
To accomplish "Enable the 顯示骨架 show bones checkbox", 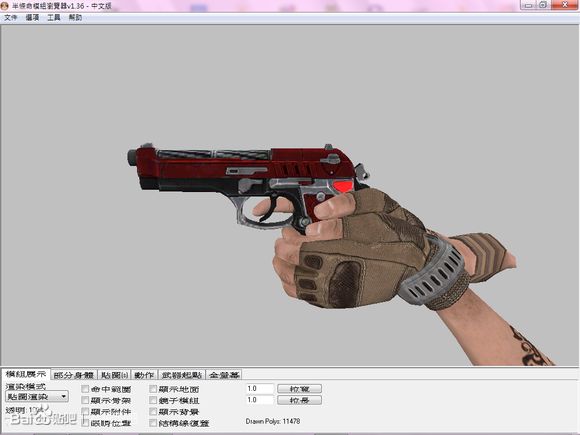I will (x=85, y=400).
